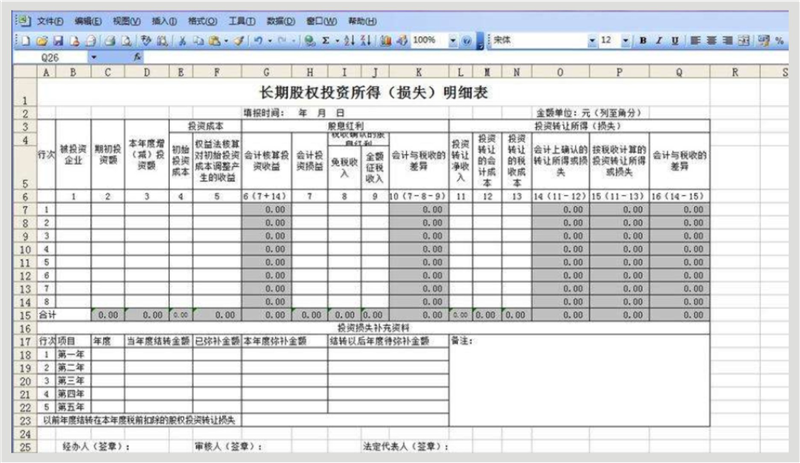Viewport: 800px width, 463px height.
Task: Open Print Preview from the toolbar
Action: click(x=126, y=40)
